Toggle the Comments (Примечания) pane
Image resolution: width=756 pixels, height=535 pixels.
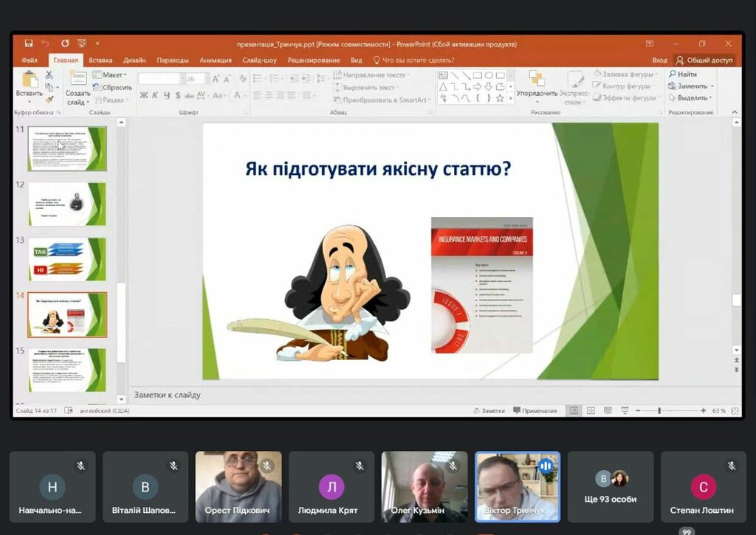click(535, 410)
